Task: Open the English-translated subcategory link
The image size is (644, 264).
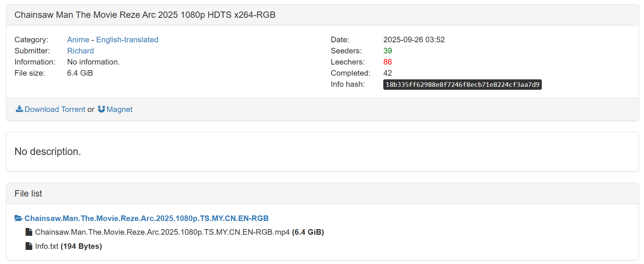Action: [x=127, y=40]
